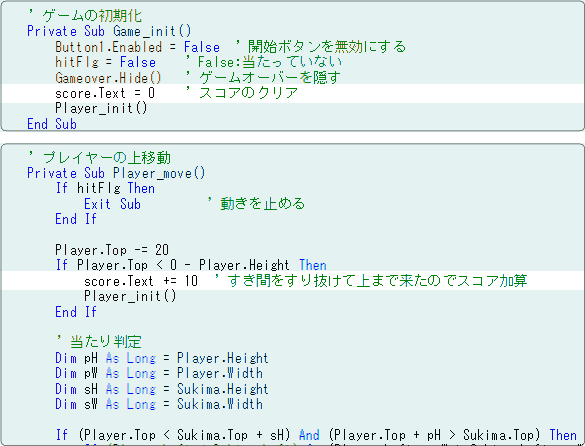The width and height of the screenshot is (585, 446).
Task: Click the highlighted line 'score.Text += 10'
Action: 141,281
